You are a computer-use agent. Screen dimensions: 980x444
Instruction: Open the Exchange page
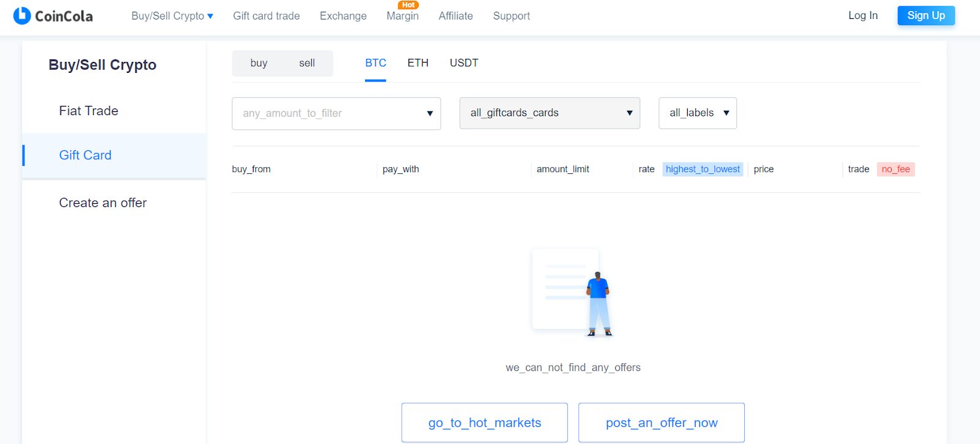pyautogui.click(x=343, y=16)
